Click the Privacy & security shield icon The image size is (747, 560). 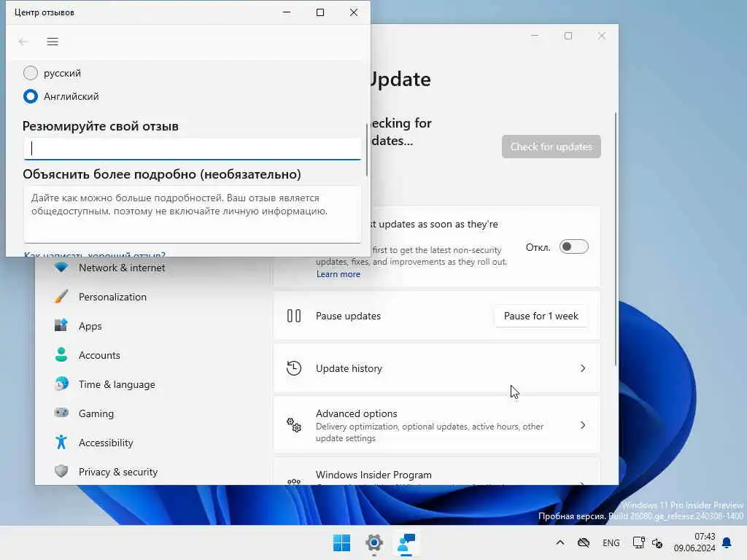[x=61, y=472]
